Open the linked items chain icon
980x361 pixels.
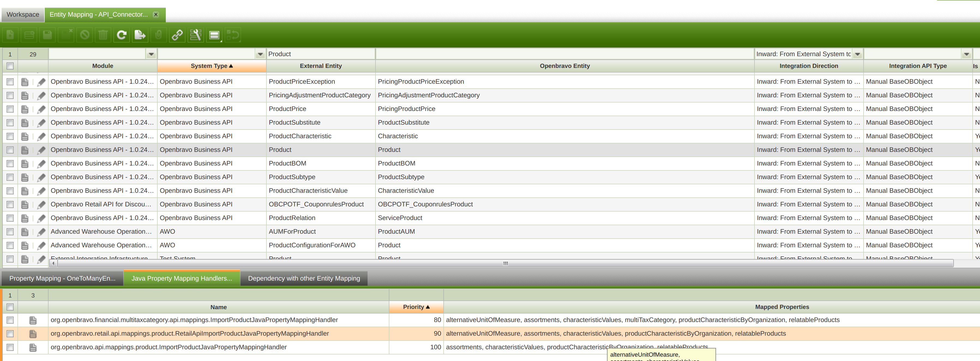[177, 35]
